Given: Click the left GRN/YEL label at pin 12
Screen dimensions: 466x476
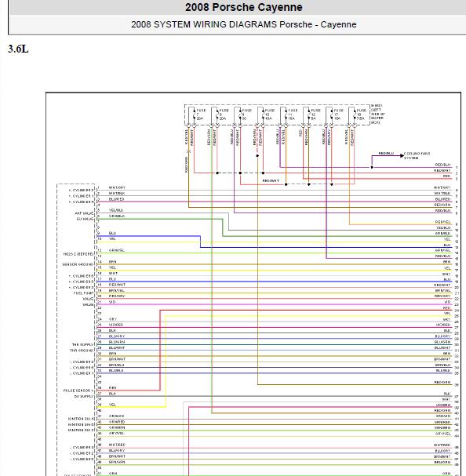Looking at the screenshot, I should coord(117,250).
